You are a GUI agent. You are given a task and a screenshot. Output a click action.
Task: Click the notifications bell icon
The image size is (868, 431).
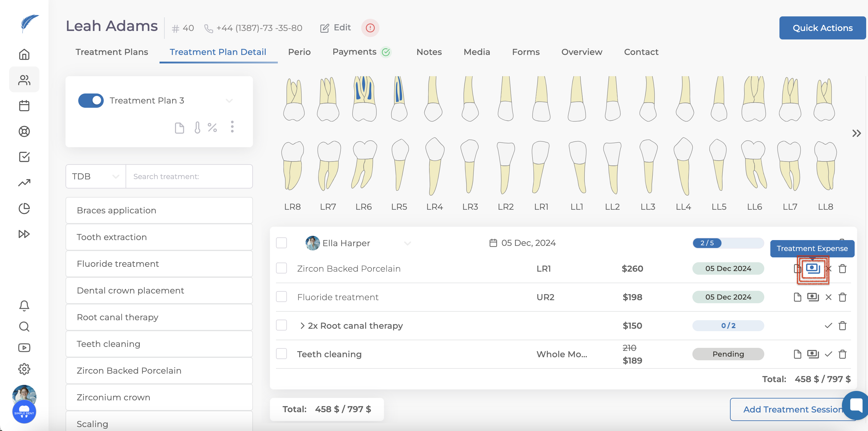click(24, 306)
